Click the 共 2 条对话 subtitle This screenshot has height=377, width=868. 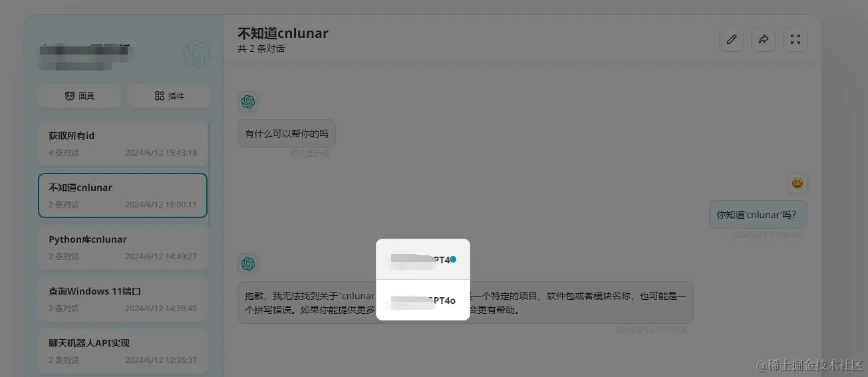(261, 49)
